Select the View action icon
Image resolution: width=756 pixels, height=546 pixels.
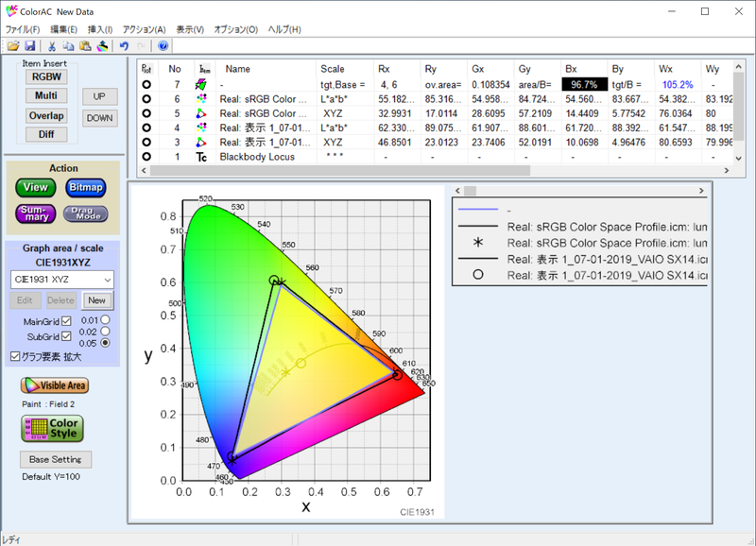35,187
